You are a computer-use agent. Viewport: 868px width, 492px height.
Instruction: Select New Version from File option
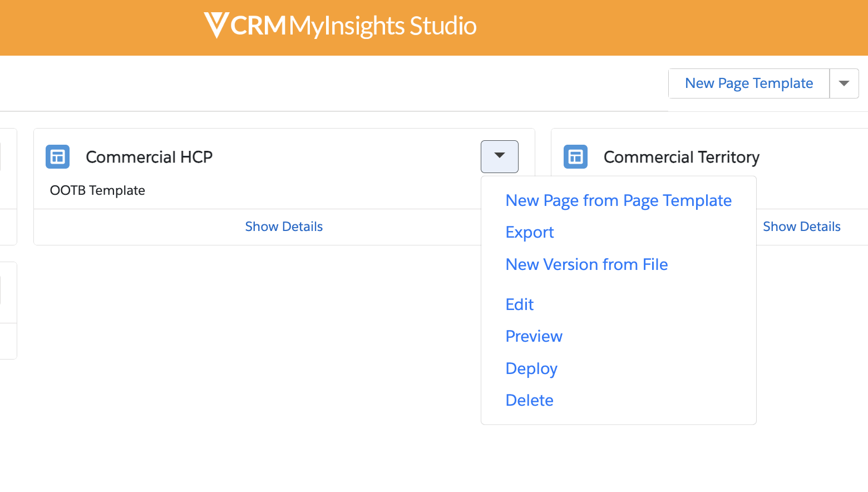click(586, 264)
